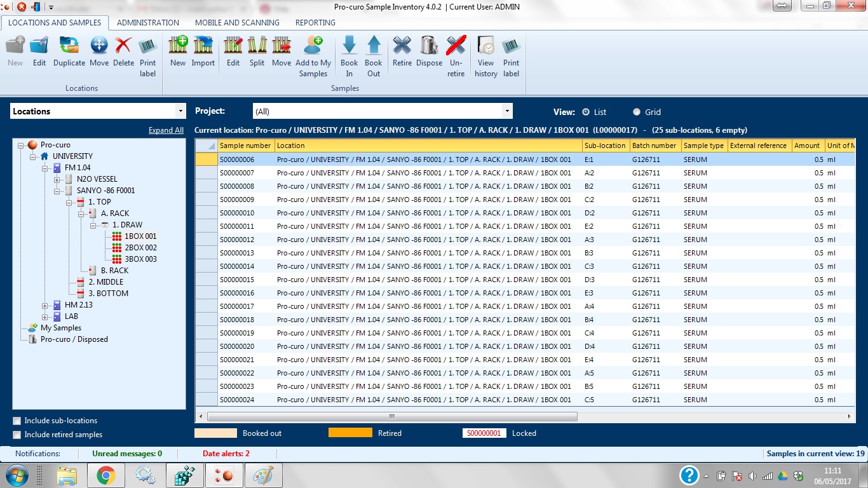Viewport: 868px width, 488px height.
Task: Select the 3. BOTTOM tree item
Action: [108, 294]
